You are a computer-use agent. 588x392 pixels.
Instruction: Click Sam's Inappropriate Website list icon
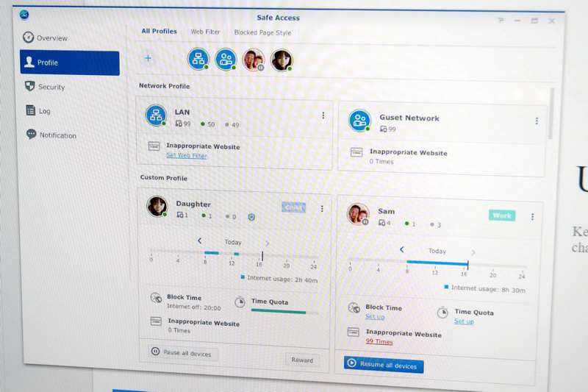[354, 332]
